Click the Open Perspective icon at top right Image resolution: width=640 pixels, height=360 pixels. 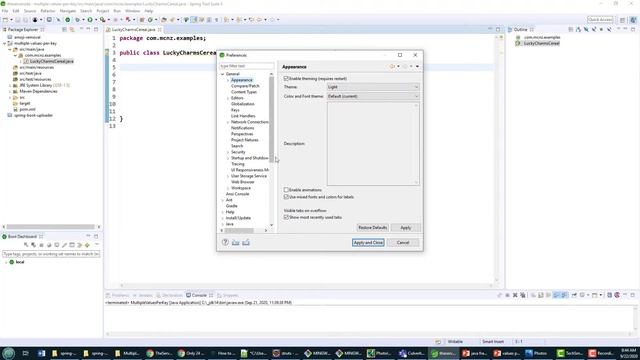(x=622, y=20)
